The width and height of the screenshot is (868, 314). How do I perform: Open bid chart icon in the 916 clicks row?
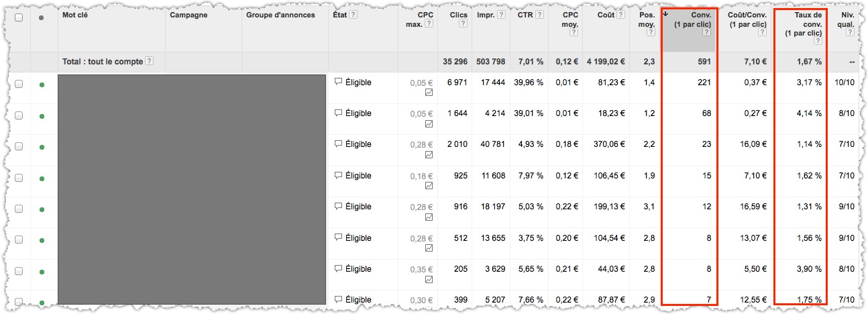pos(429,217)
